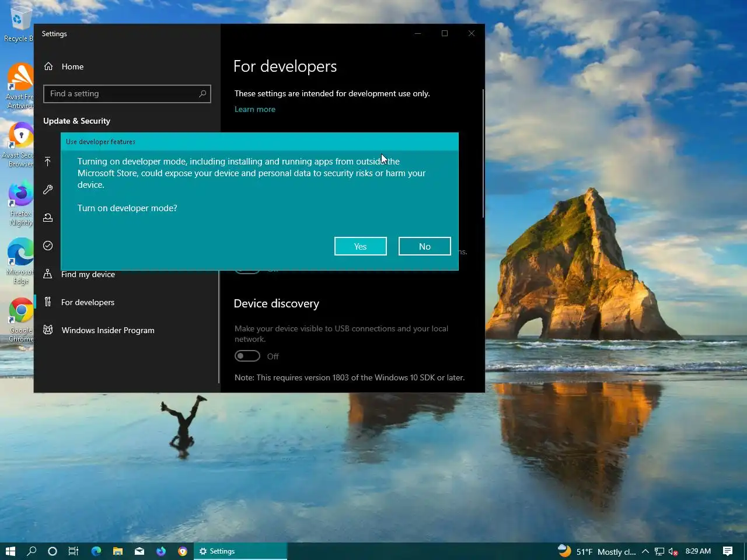Open File Explorer from taskbar
The width and height of the screenshot is (747, 560).
point(118,551)
